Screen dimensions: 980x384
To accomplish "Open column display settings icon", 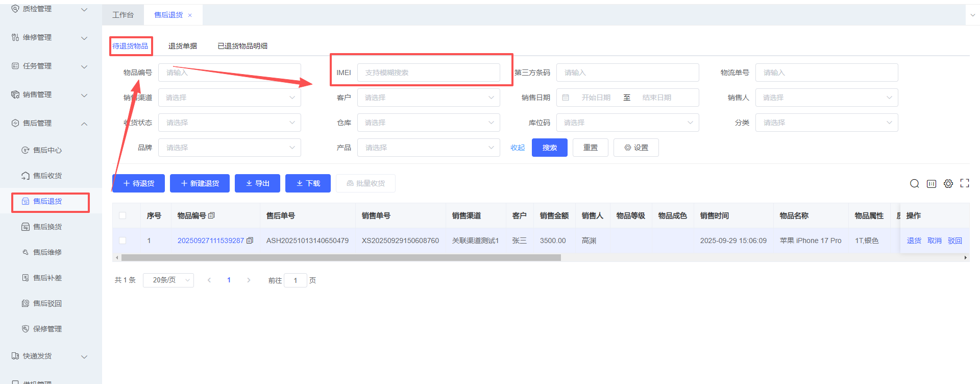I will (932, 184).
